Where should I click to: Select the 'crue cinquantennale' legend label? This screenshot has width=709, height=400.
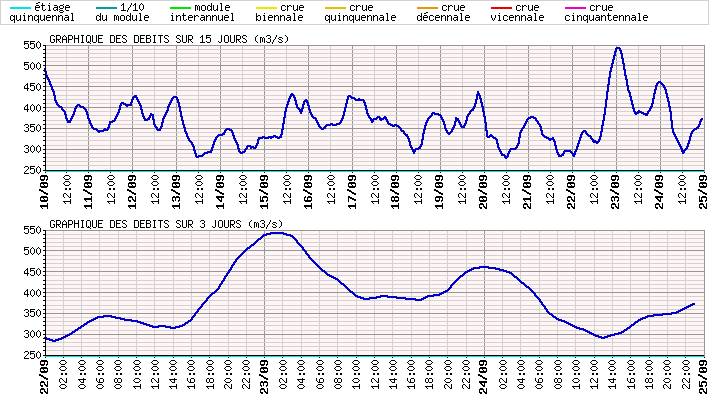[606, 13]
